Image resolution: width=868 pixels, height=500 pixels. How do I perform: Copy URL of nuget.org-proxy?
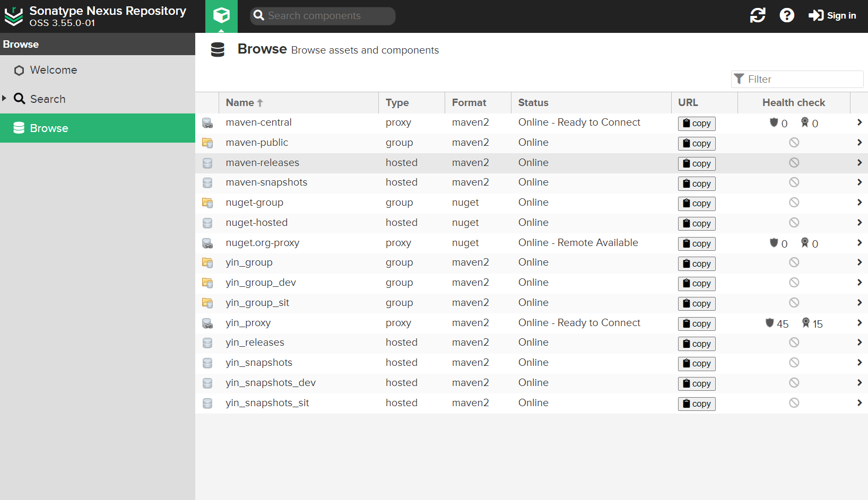point(697,244)
